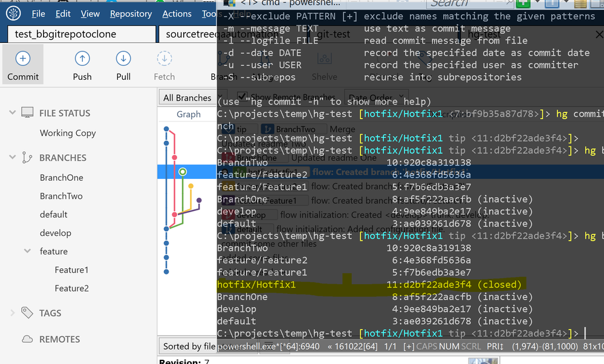
Task: Collapse the BRANCHES section chevron
Action: (x=12, y=157)
